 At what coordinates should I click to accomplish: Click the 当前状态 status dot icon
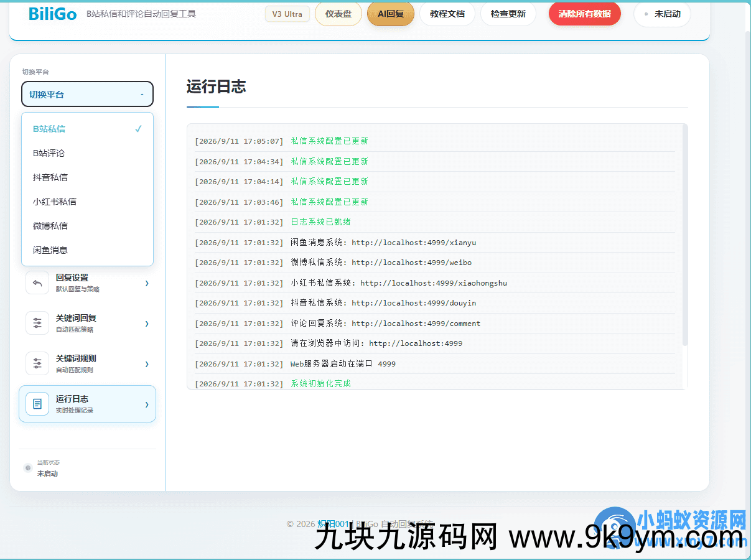27,468
